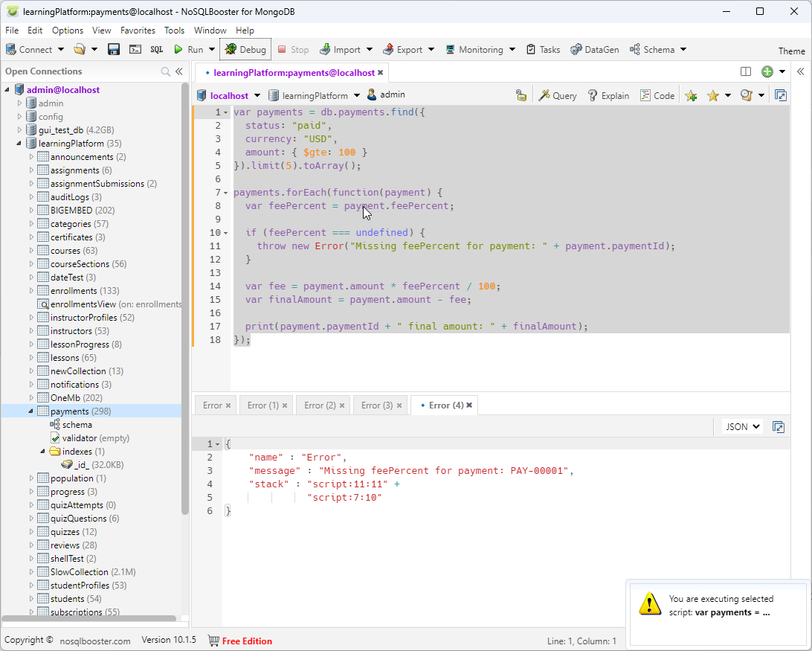Open the shell terminal icon
The width and height of the screenshot is (812, 651).
[135, 50]
